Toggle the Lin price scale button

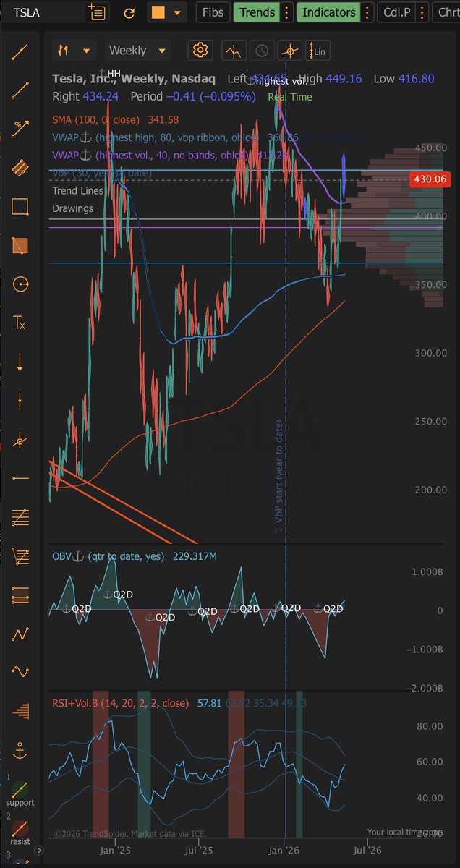tap(318, 51)
